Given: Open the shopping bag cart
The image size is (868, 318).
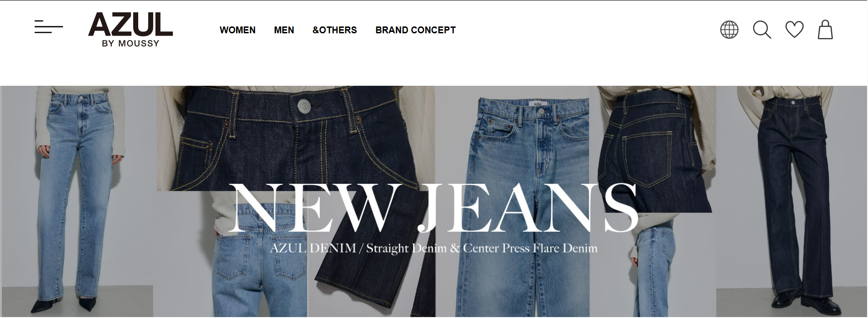Looking at the screenshot, I should pos(825,30).
